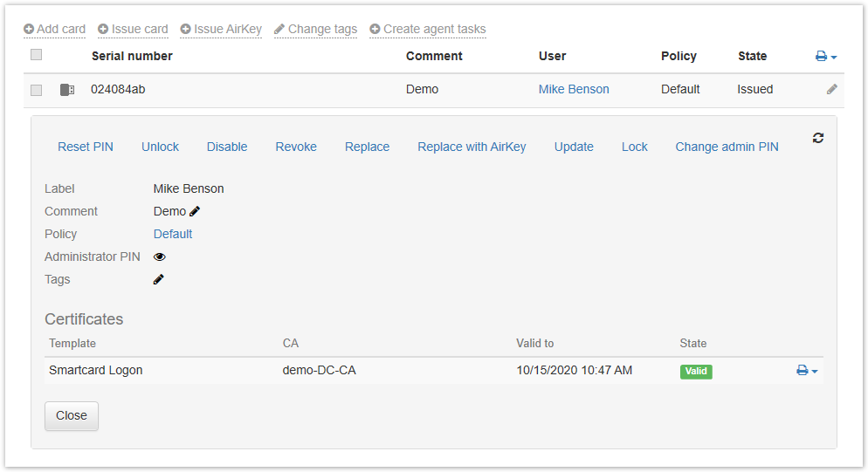Click the Issue AirKey action
The width and height of the screenshot is (868, 472).
(221, 29)
